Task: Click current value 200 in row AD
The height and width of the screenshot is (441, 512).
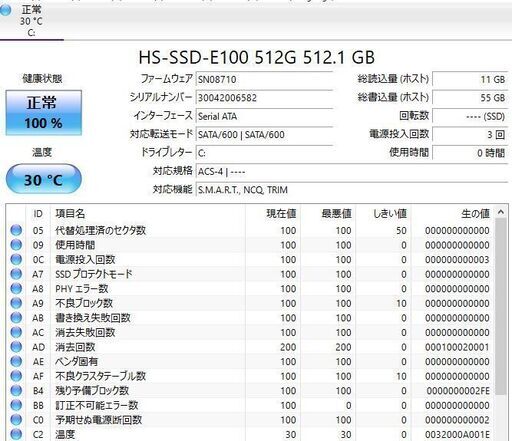Action: coord(288,347)
